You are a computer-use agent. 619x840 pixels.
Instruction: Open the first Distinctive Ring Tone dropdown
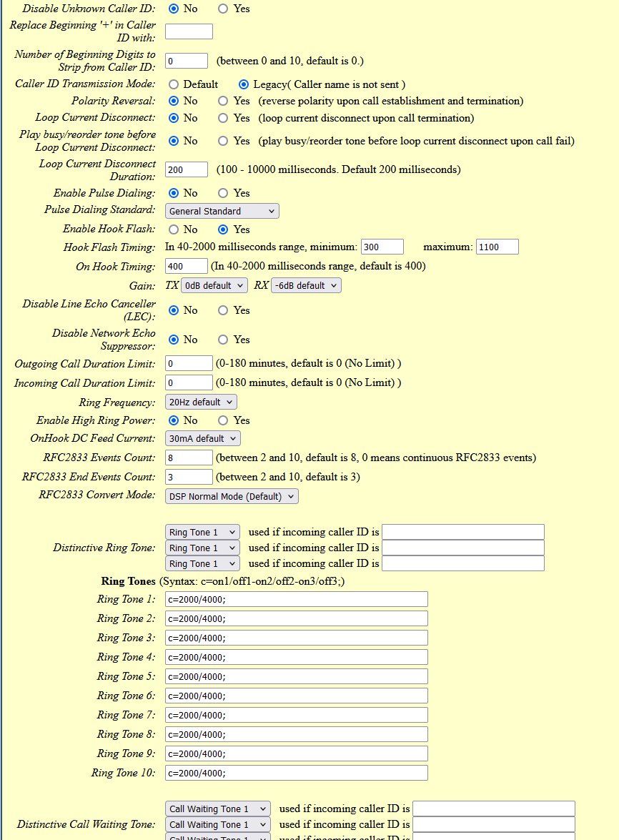click(202, 532)
